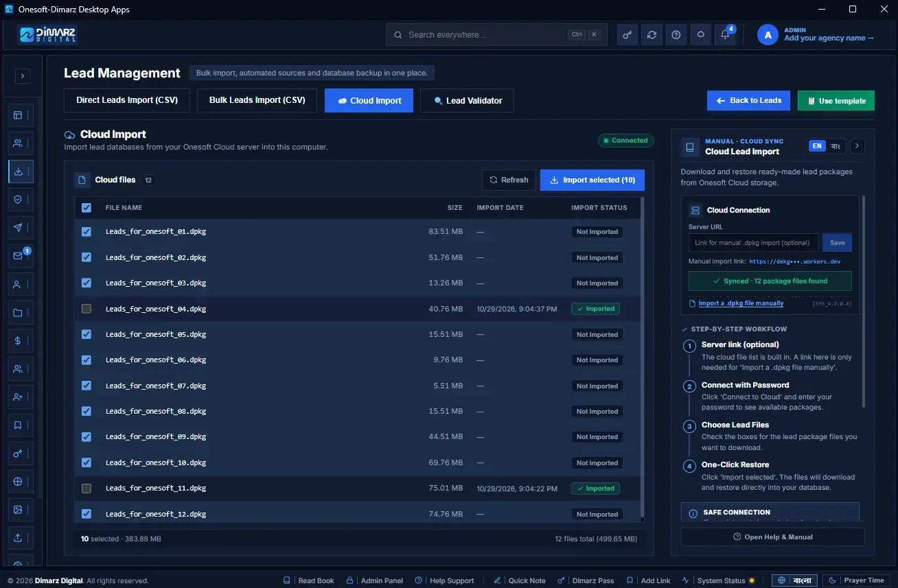The height and width of the screenshot is (588, 898).
Task: Open Quick Note from bottom bar
Action: (x=520, y=580)
